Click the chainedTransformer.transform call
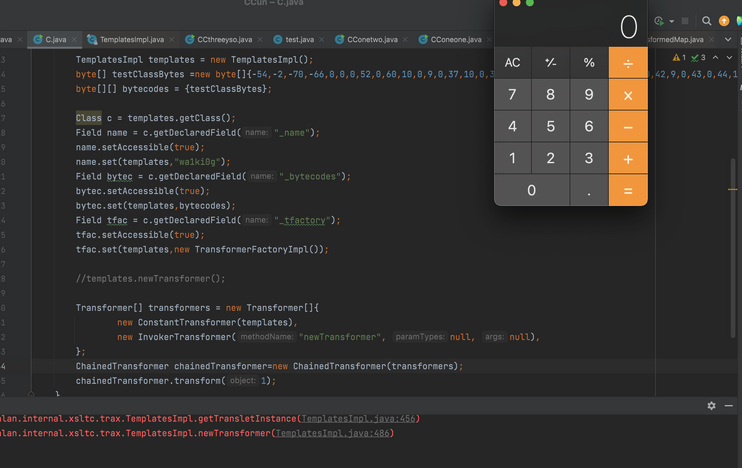Image resolution: width=742 pixels, height=468 pixels. pyautogui.click(x=176, y=381)
